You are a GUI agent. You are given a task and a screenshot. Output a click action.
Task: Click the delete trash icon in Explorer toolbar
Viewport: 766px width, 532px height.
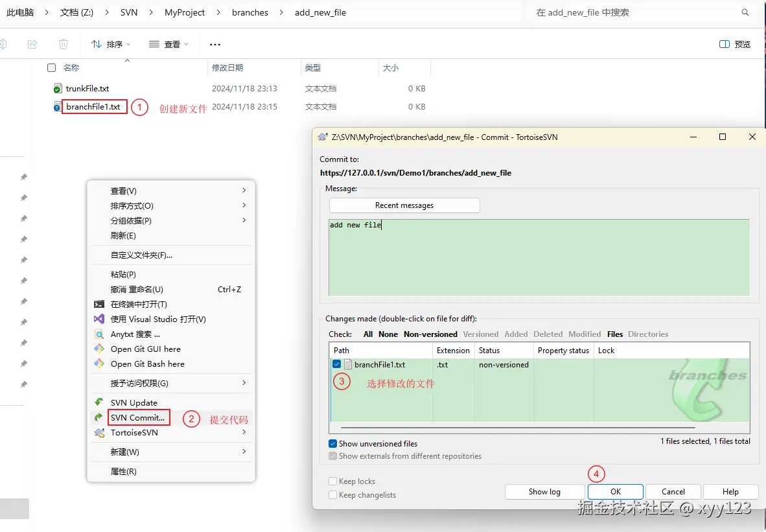point(64,44)
